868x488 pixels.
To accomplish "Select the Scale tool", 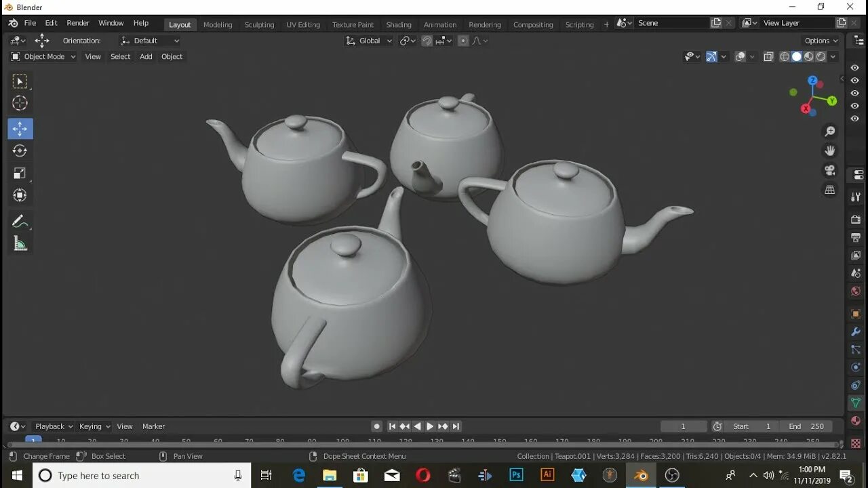I will (x=20, y=173).
